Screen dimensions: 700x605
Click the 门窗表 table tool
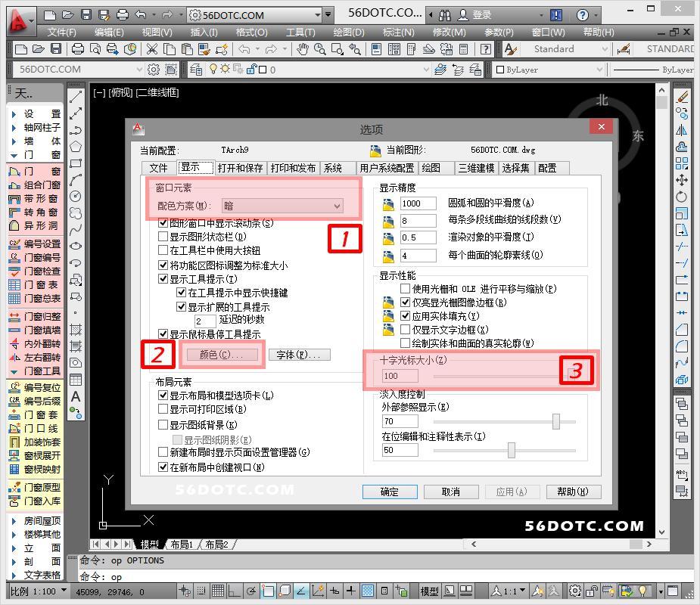pos(33,285)
